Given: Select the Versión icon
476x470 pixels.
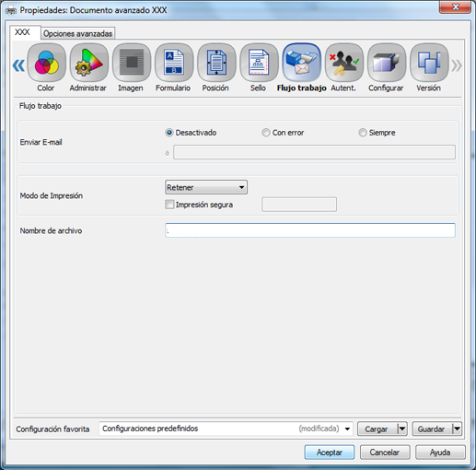Looking at the screenshot, I should point(429,63).
